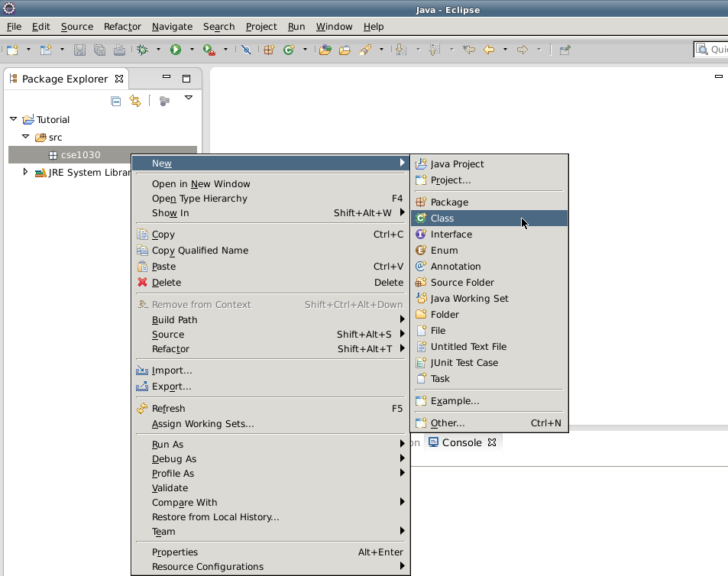The height and width of the screenshot is (576, 728).
Task: Open dropdown arrow beside Back arrow
Action: [505, 49]
